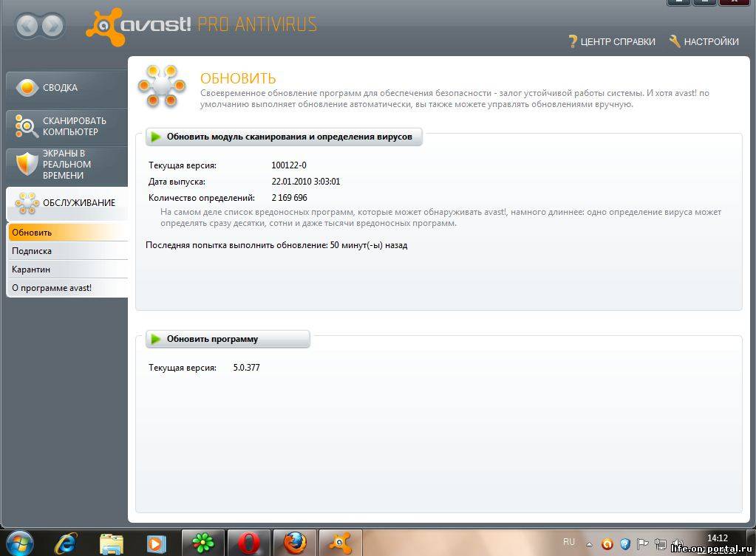Viewport: 756px width, 556px height.
Task: Click Обновить модуль сканирования и определения вирусов
Action: click(284, 137)
